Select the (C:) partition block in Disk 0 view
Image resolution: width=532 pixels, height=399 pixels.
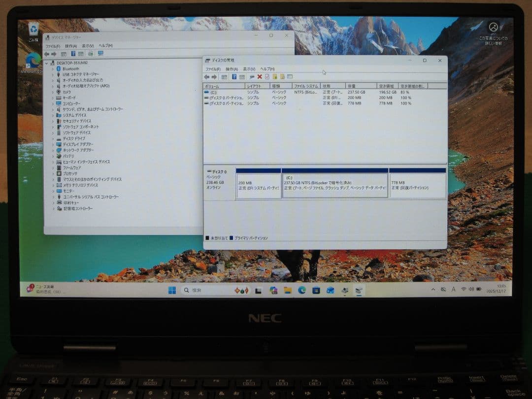point(335,182)
